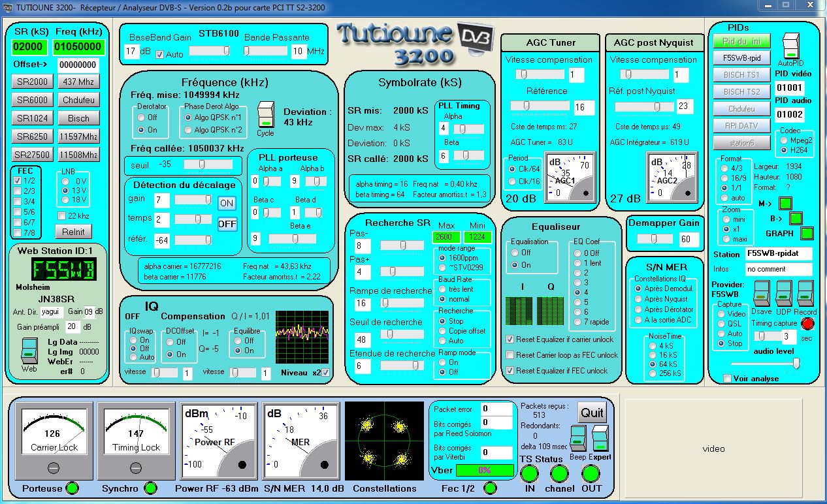827x504 pixels.
Task: Click the 437 Mhz frequency preset
Action: pyautogui.click(x=78, y=82)
